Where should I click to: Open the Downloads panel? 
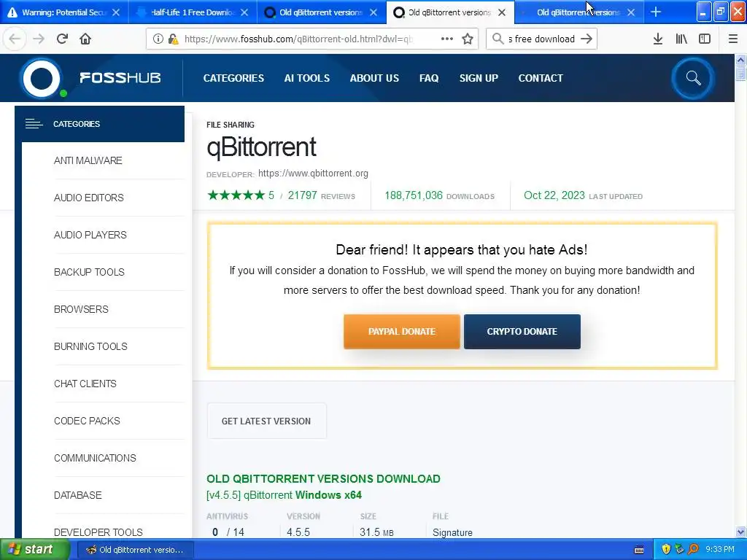pos(658,39)
